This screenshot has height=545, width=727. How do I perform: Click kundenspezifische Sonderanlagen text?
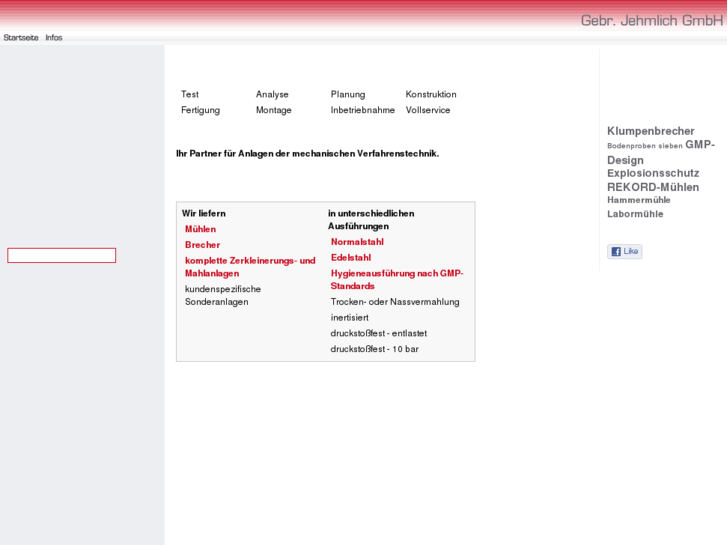click(x=223, y=295)
